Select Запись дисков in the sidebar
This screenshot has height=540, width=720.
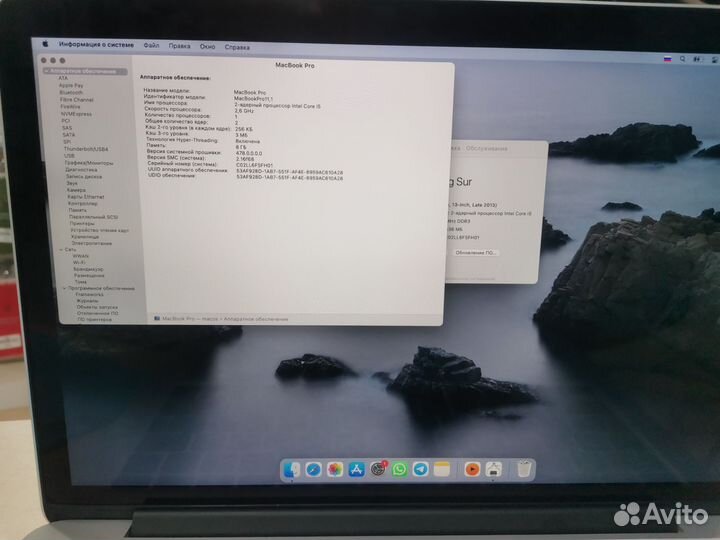(84, 176)
